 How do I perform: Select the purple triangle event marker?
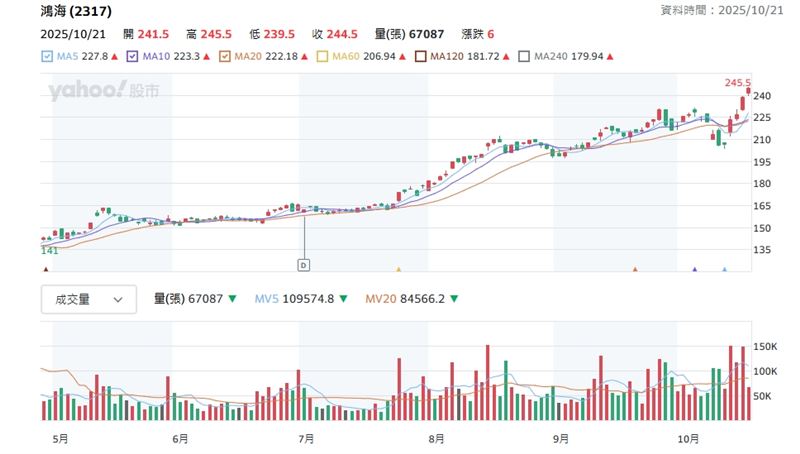point(694,268)
